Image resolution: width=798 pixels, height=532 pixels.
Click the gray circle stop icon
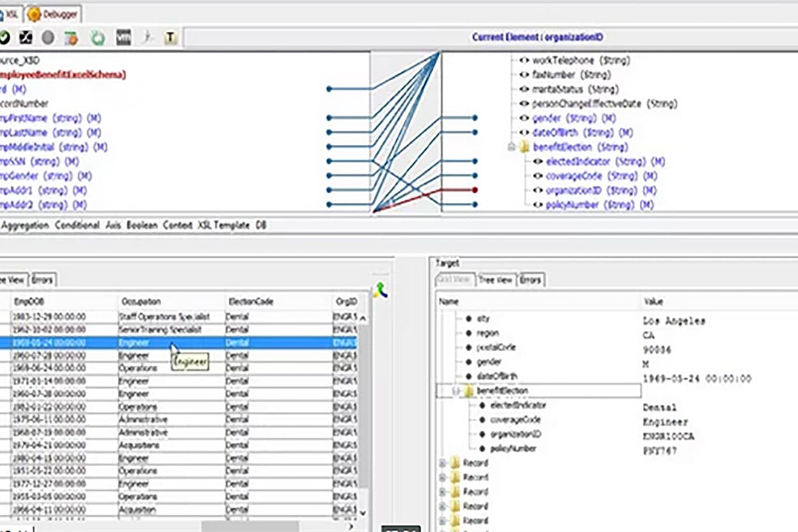(48, 38)
